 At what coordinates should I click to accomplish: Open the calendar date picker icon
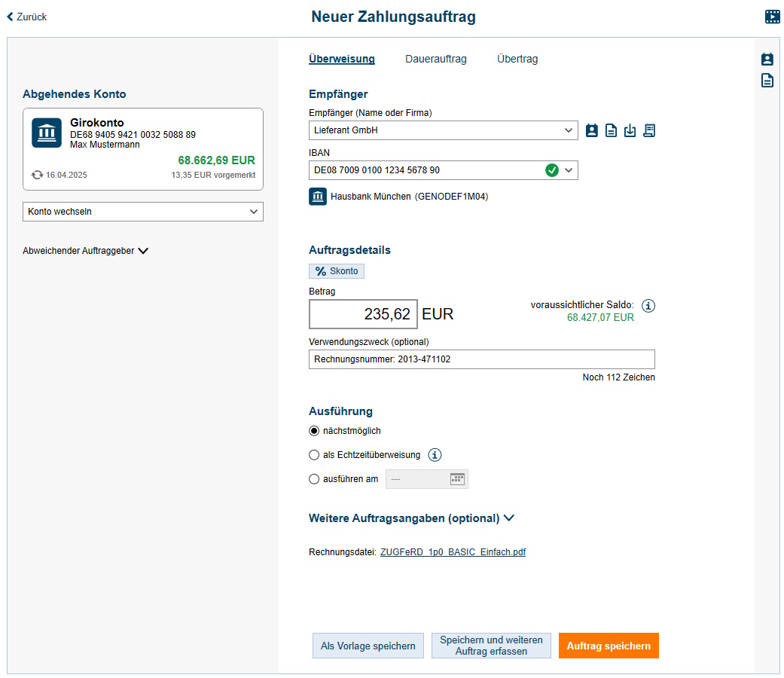coord(457,479)
